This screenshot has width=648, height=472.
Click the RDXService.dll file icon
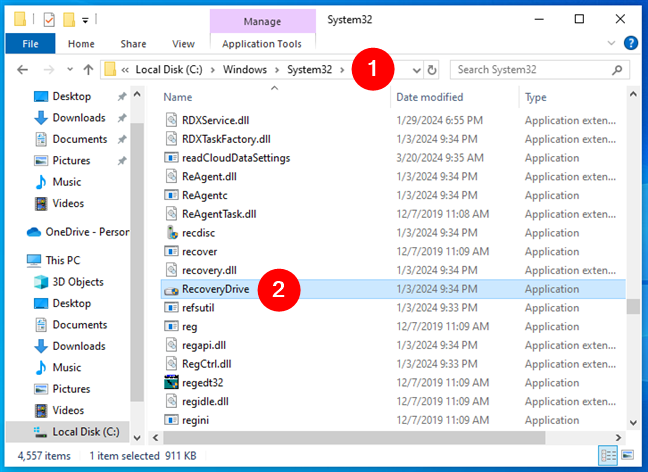pos(171,120)
